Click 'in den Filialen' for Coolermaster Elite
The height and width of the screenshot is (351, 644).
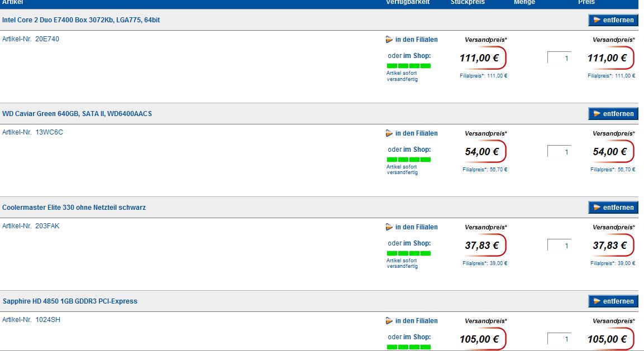click(x=416, y=227)
